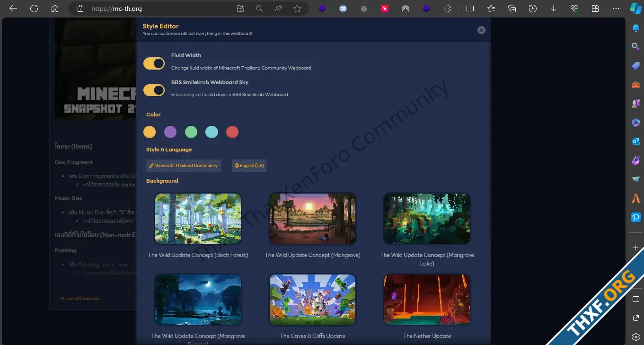Click the Minecraft Release link
The image size is (644, 345).
tap(80, 299)
